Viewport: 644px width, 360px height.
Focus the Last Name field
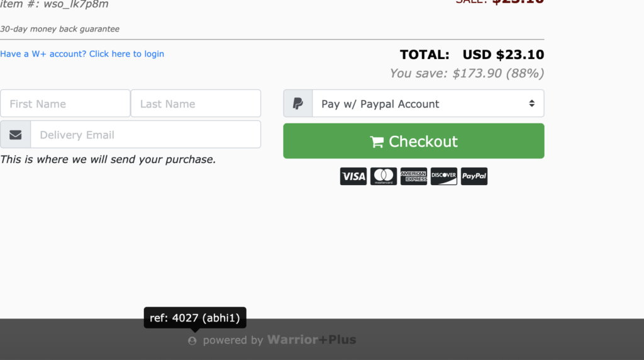tap(196, 104)
